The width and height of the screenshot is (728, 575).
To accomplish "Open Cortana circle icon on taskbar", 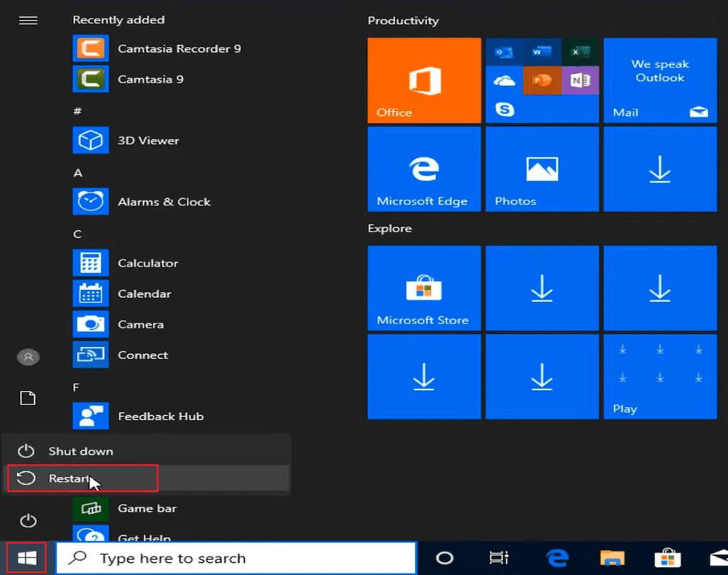I will pos(444,558).
